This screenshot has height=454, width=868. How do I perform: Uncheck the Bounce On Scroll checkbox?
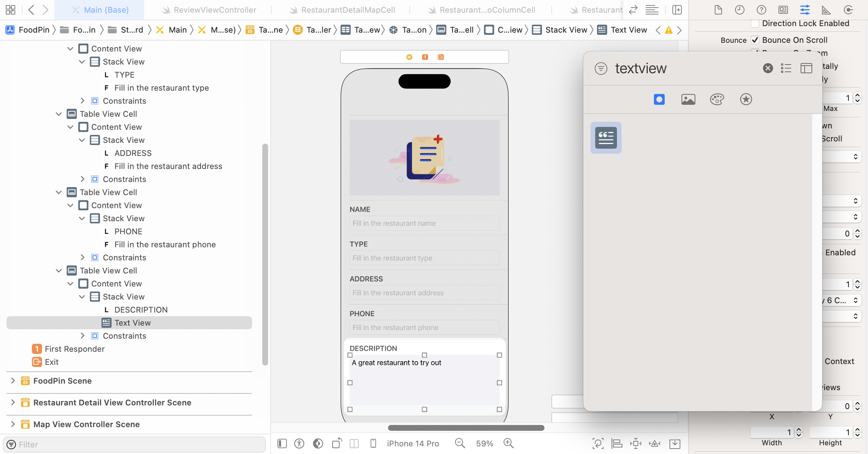tap(755, 40)
